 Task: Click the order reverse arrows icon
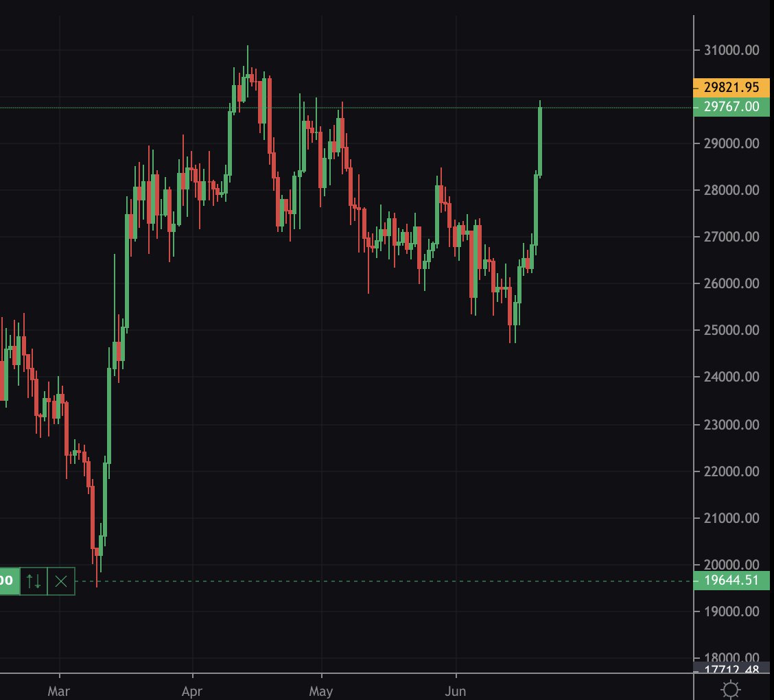coord(34,581)
